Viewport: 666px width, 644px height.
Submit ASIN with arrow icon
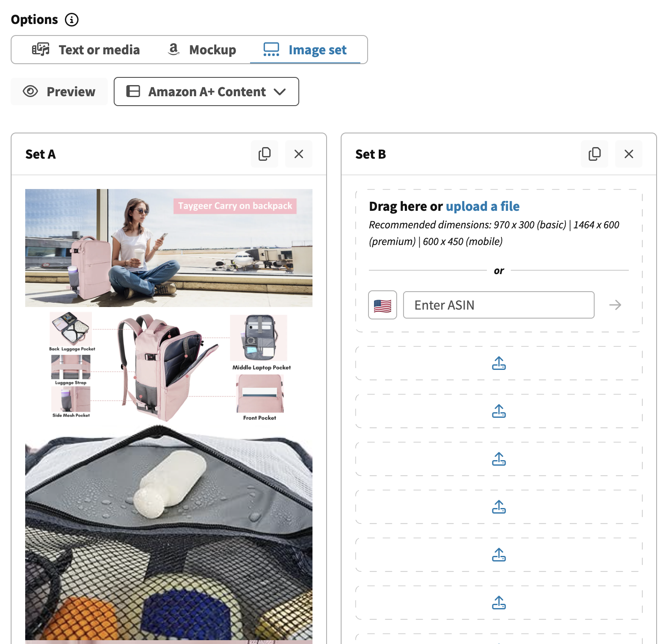pyautogui.click(x=615, y=305)
